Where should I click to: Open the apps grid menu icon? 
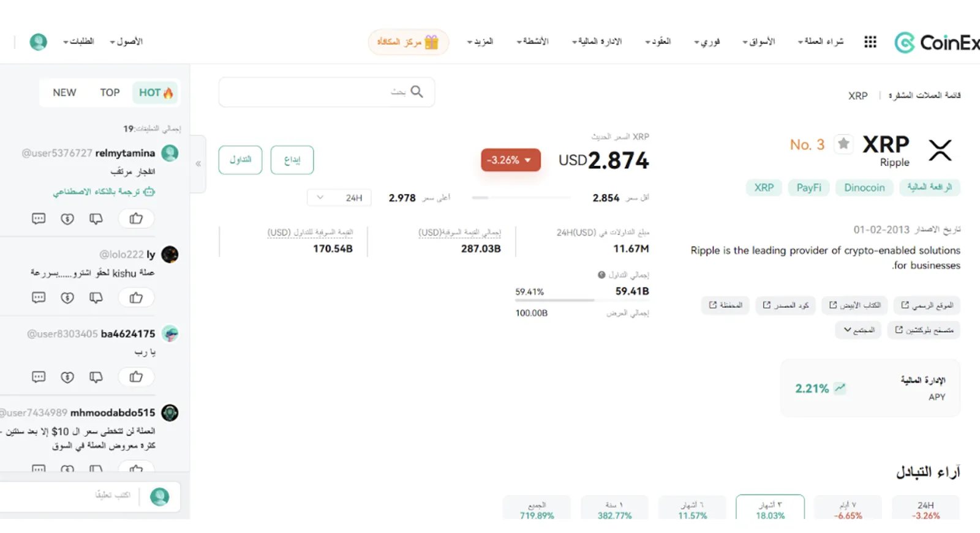coord(870,42)
